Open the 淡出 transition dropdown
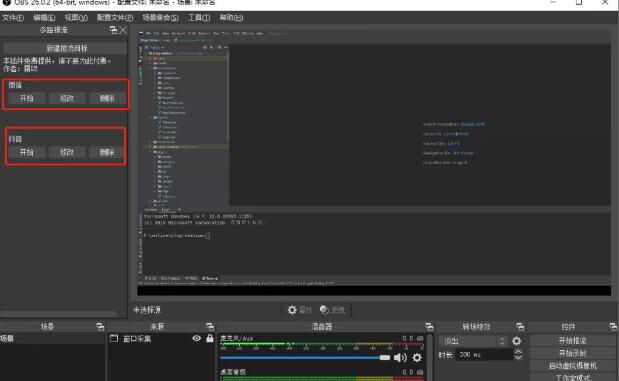 click(472, 341)
